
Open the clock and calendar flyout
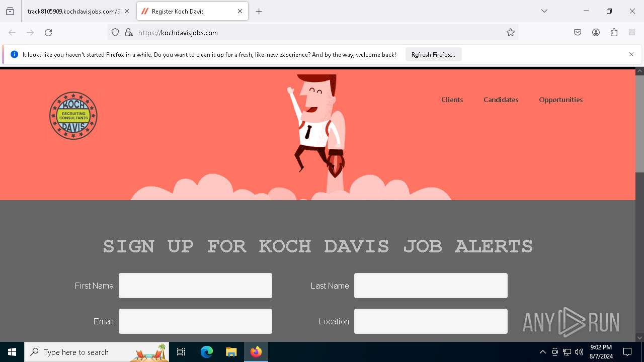[601, 352]
